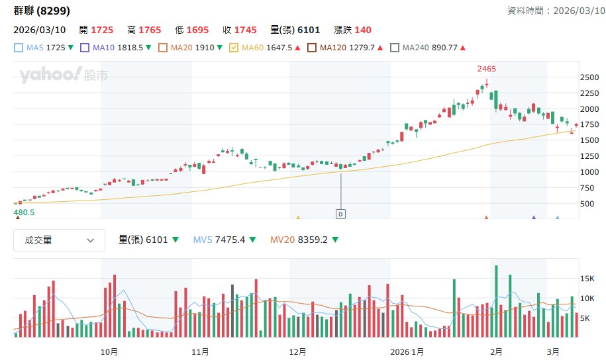Click the orange triangle marker near February
606x364 pixels.
(487, 217)
